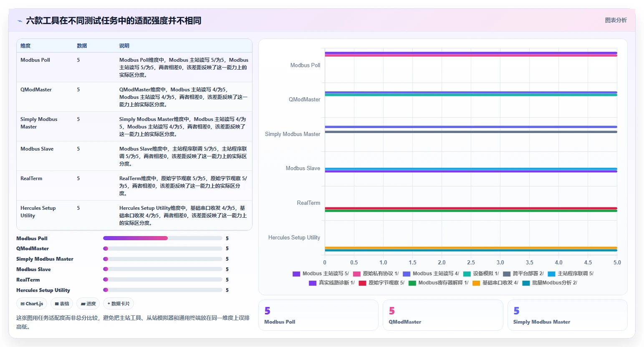Click the gray Simply Modbus Master chart bar
644x347 pixels.
point(471,132)
